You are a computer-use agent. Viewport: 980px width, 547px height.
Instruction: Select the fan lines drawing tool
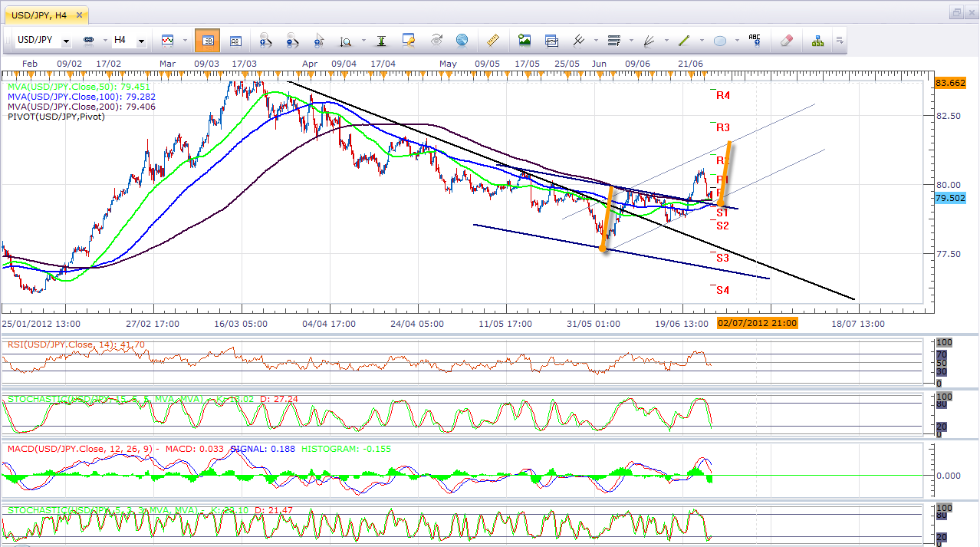[649, 40]
